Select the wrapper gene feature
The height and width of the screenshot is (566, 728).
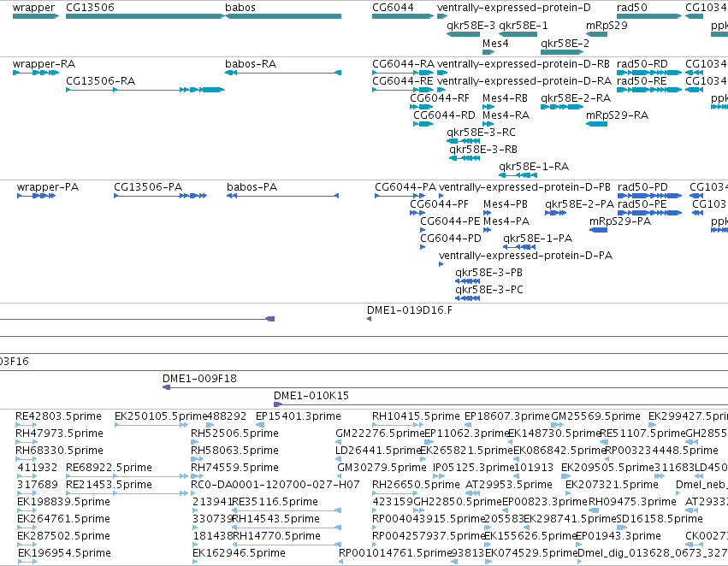point(36,16)
